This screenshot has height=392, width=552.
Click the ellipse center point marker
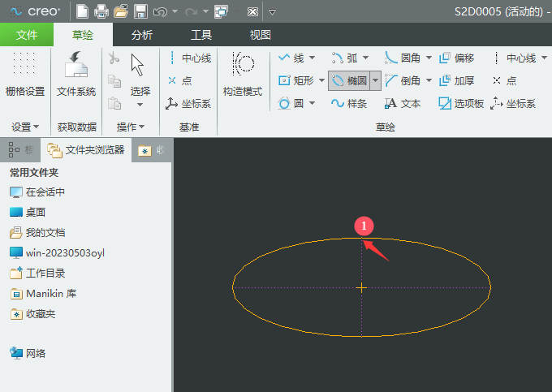point(362,287)
